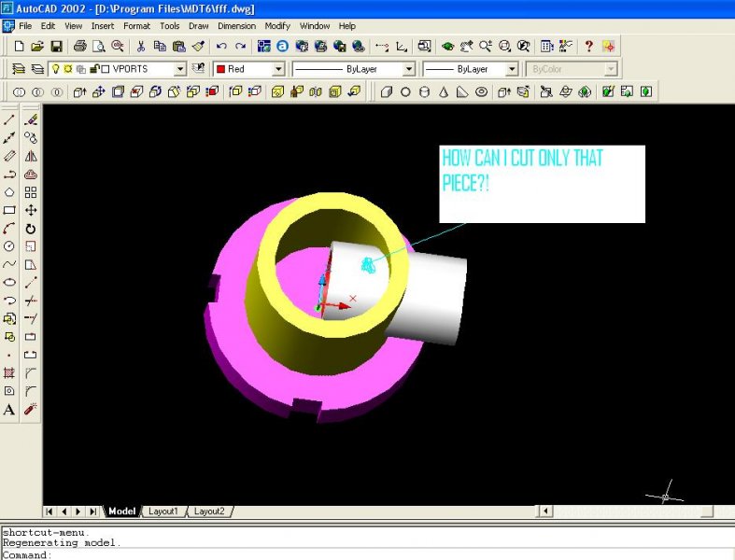Viewport: 735px width, 560px height.
Task: Click the Save drawing icon
Action: coord(56,46)
